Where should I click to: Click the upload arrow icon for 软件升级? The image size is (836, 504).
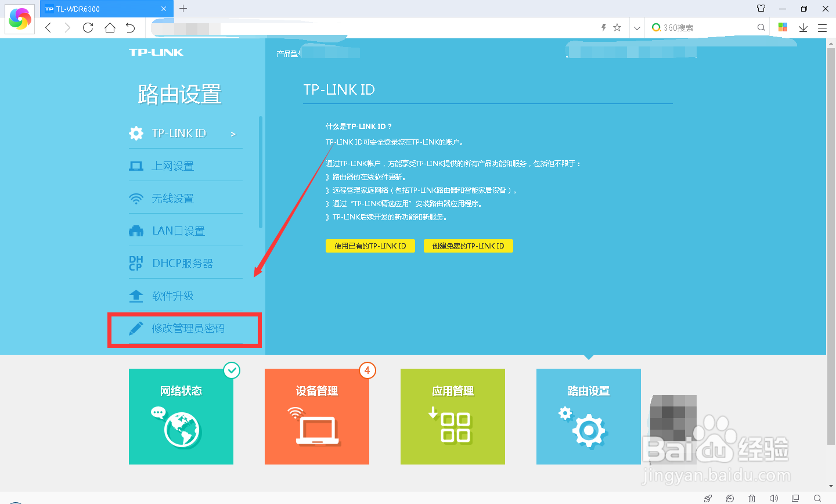[x=136, y=296]
